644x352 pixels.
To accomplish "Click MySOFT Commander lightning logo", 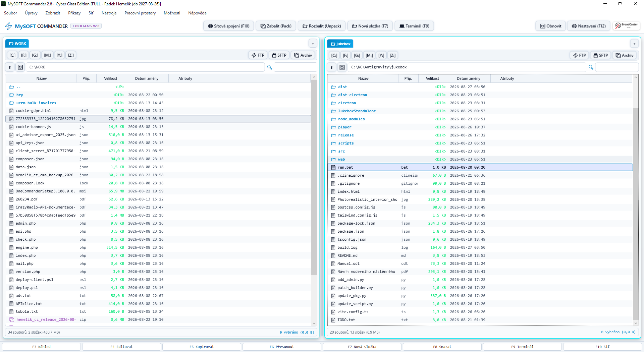I will point(8,26).
